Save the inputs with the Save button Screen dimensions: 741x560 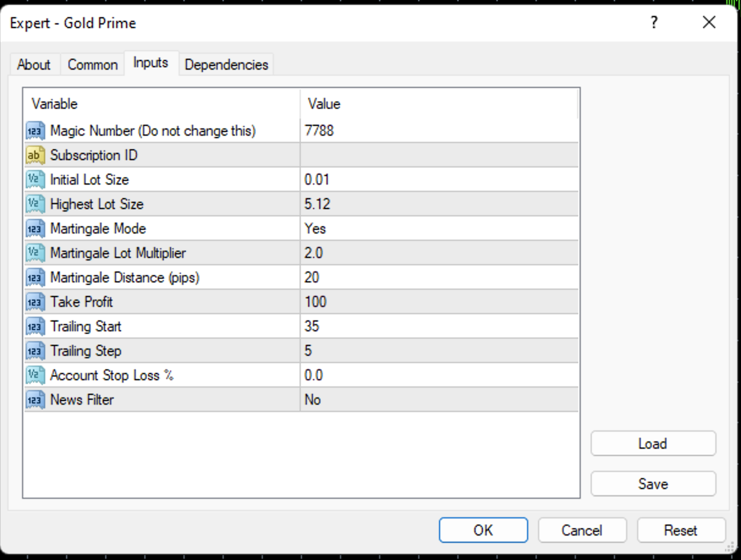[x=652, y=484]
